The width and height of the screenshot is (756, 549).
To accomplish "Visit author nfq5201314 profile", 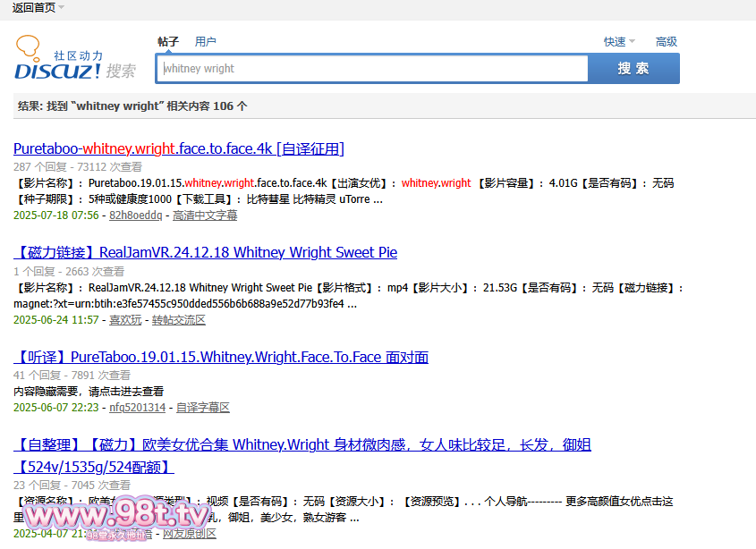I will (138, 408).
